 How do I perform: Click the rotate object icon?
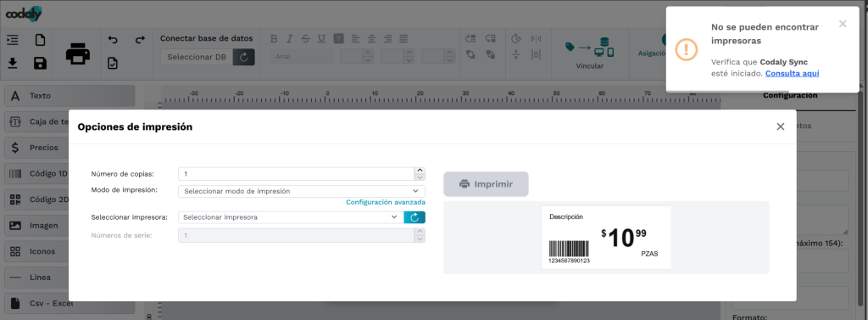[x=516, y=39]
